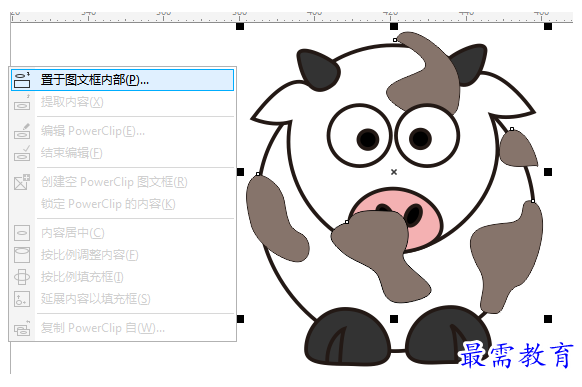Screen dimensions: 582x387
Task: Click the top-right selection handle
Action: point(548,26)
